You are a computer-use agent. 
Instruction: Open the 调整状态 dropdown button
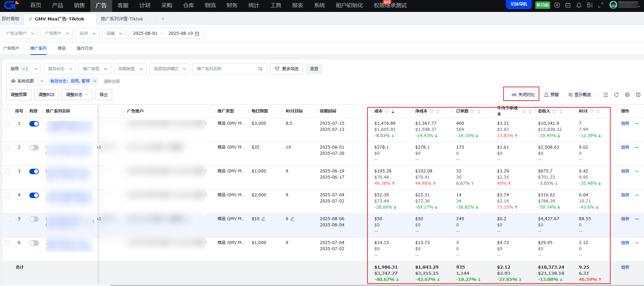77,95
